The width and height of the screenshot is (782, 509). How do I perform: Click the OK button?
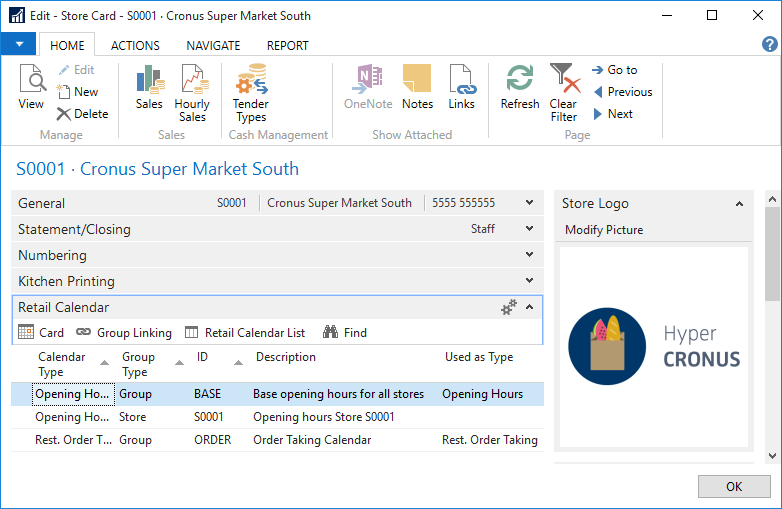tap(734, 486)
